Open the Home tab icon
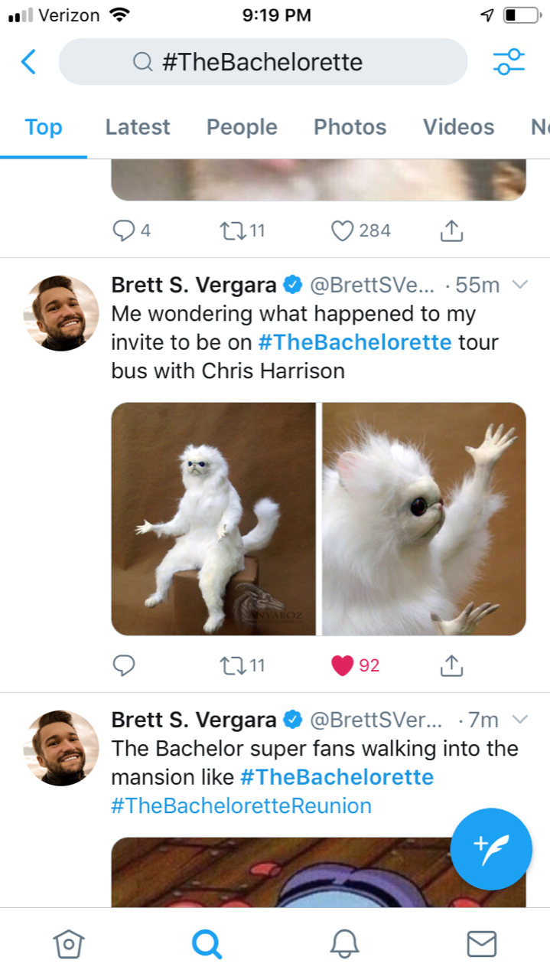The width and height of the screenshot is (550, 980). coord(68,943)
